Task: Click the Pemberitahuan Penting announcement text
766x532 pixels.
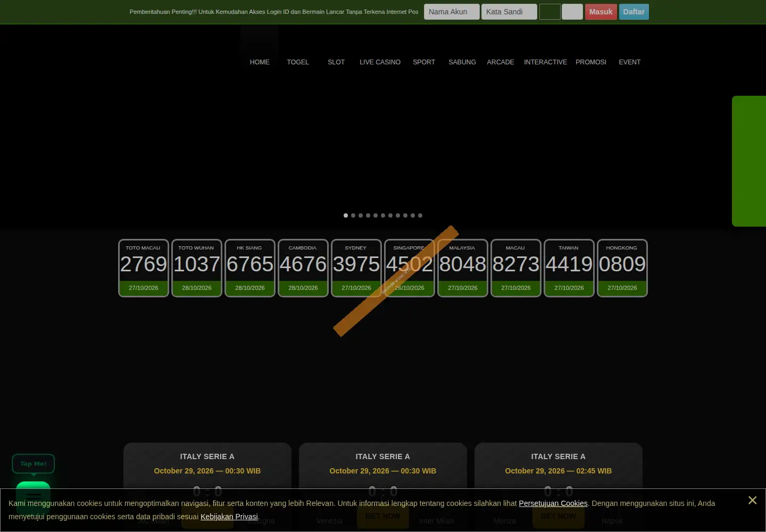Action: point(274,12)
